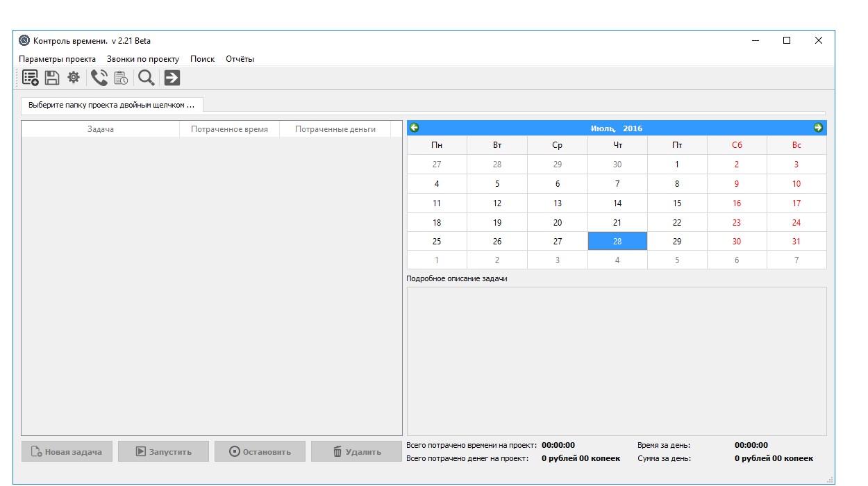868x486 pixels.
Task: Select highlighted day 28 in the calendar
Action: point(617,242)
